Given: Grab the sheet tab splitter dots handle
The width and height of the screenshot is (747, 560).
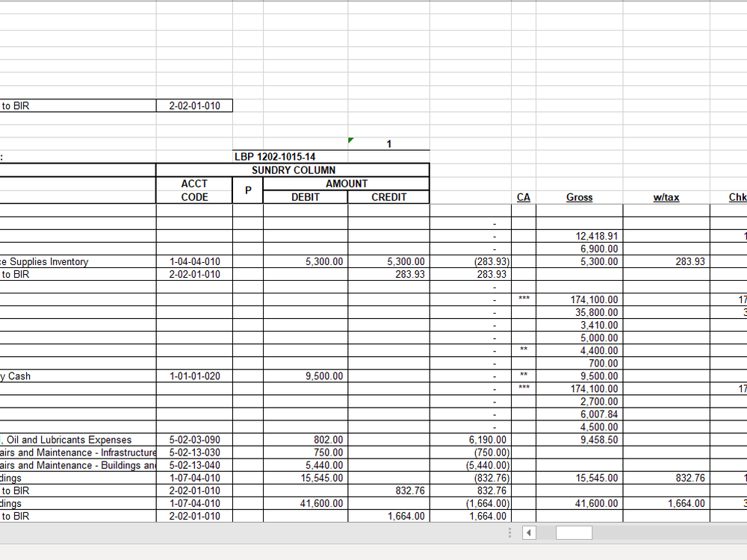Looking at the screenshot, I should click(509, 532).
